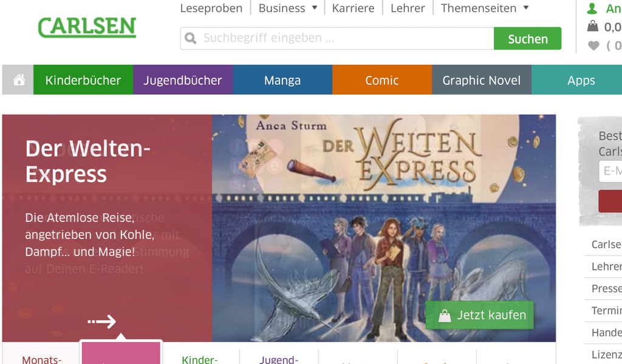The width and height of the screenshot is (622, 364).
Task: Open the Leseproben link
Action: [x=211, y=8]
